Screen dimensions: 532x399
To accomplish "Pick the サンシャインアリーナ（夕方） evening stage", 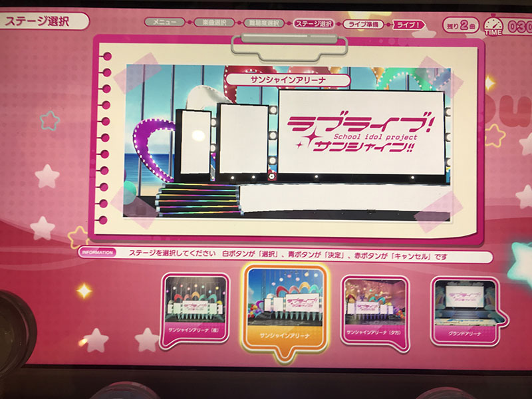I will tap(376, 308).
